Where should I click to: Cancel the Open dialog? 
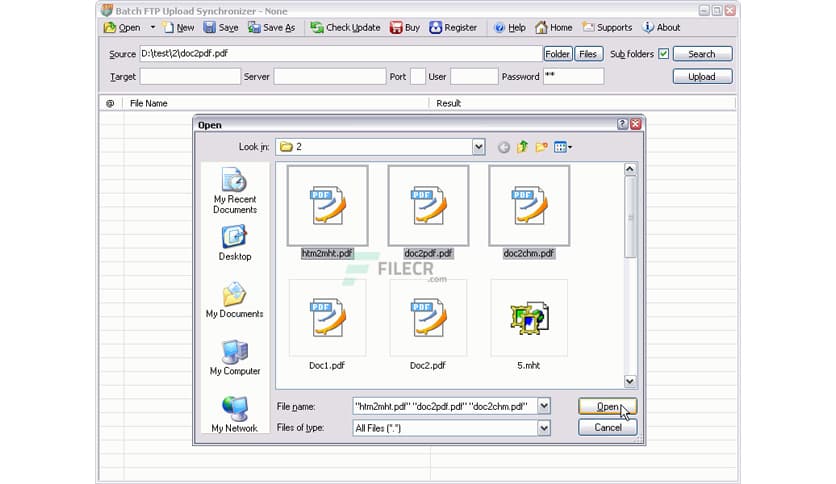(x=607, y=427)
